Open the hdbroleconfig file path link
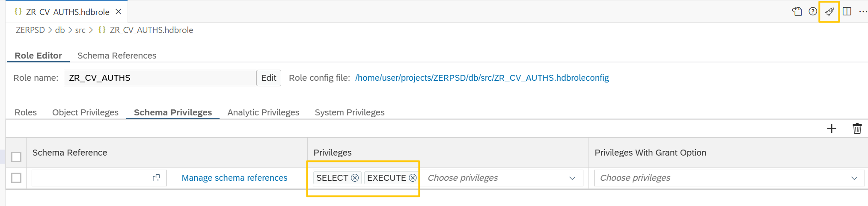 pos(482,78)
